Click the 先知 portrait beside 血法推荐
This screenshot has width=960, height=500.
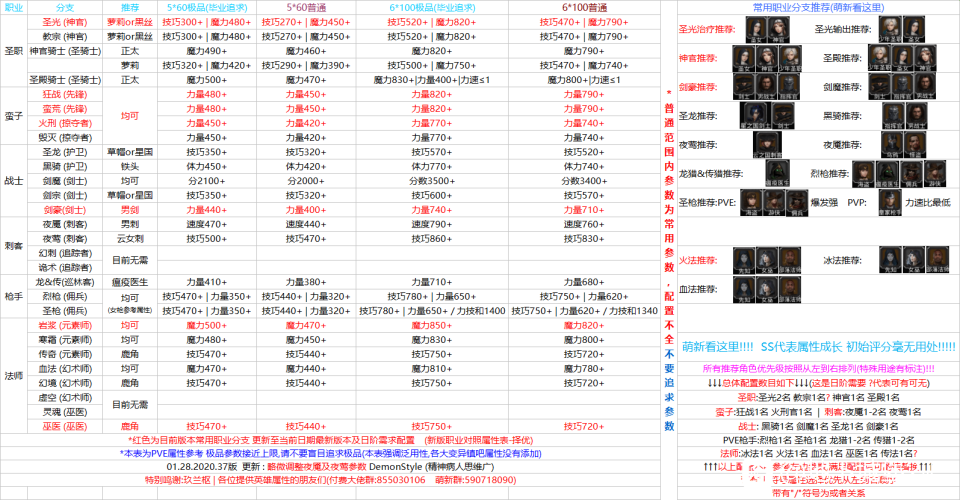743,289
